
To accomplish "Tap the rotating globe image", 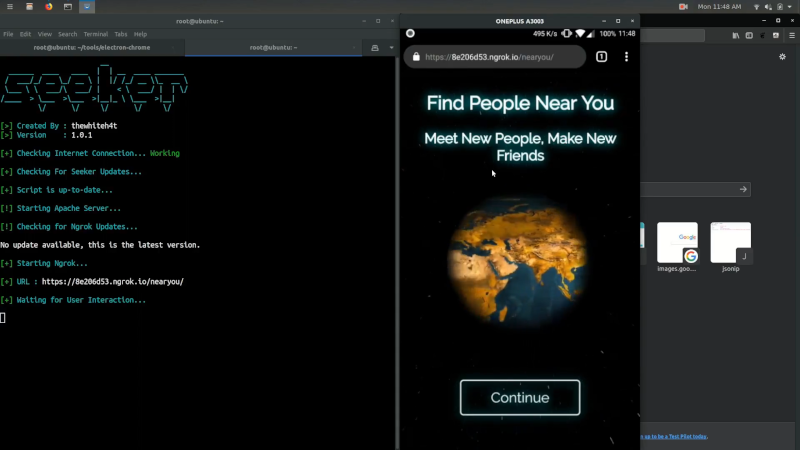I will coord(517,261).
